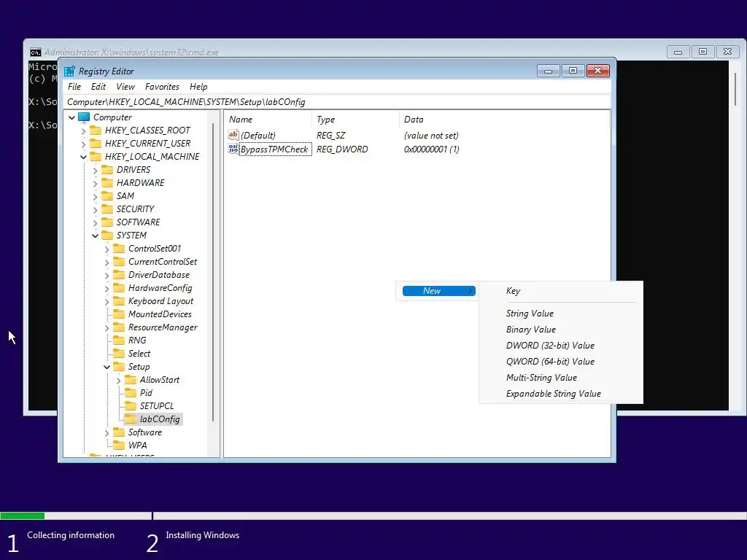The image size is (747, 560).
Task: Click the setup progress bar at bottom
Action: coord(373,516)
